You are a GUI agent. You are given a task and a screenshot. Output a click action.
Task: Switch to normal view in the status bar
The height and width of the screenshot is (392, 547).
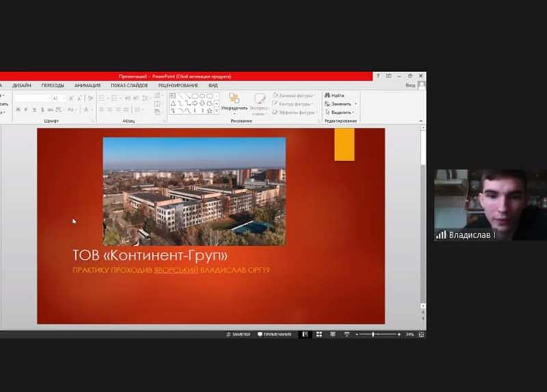pos(305,335)
